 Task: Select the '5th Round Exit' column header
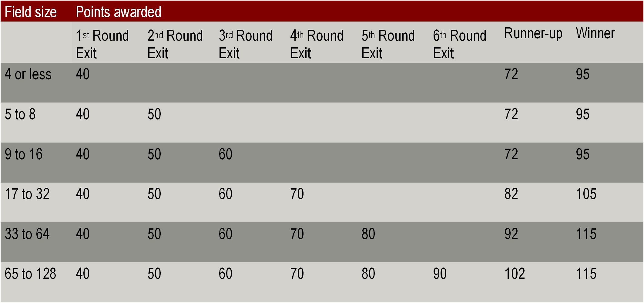pyautogui.click(x=388, y=44)
